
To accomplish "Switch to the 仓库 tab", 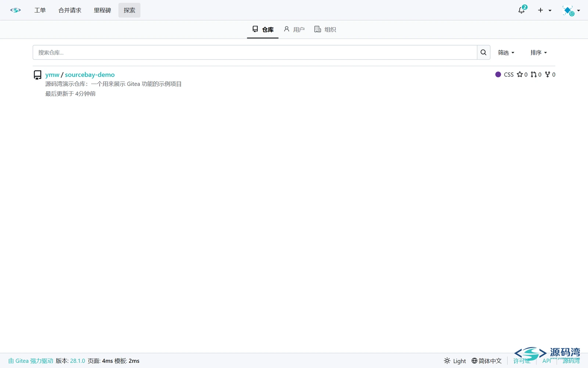I will point(263,29).
